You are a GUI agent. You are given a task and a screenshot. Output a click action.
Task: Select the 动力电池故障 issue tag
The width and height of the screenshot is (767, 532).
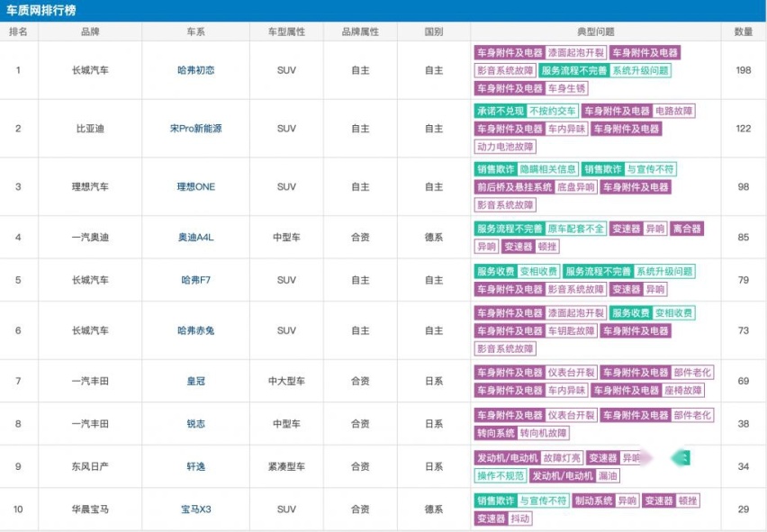point(505,146)
